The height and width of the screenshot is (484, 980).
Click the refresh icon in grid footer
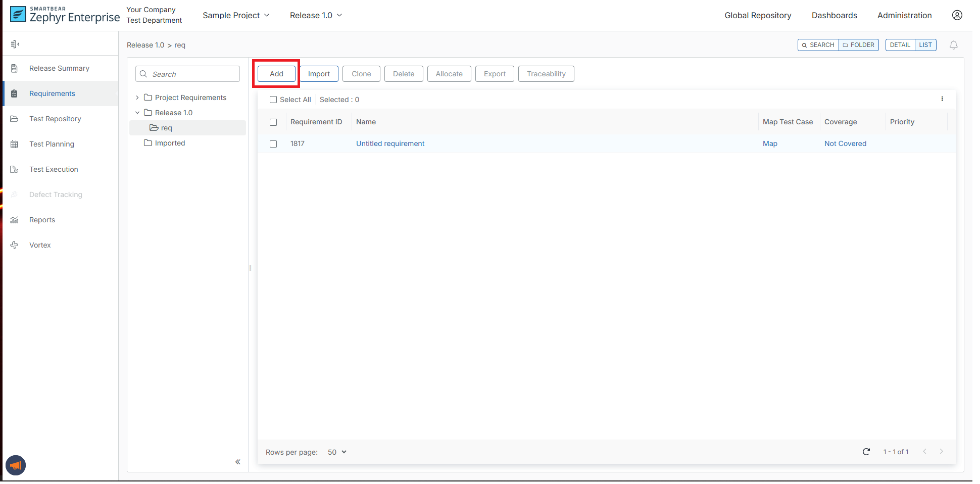[866, 452]
